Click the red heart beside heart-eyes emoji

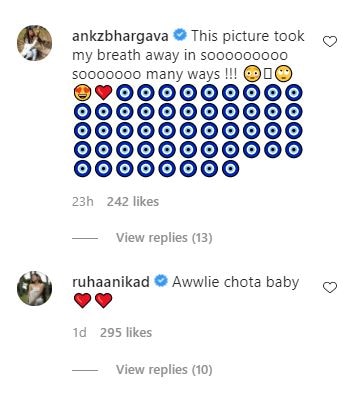coord(104,93)
